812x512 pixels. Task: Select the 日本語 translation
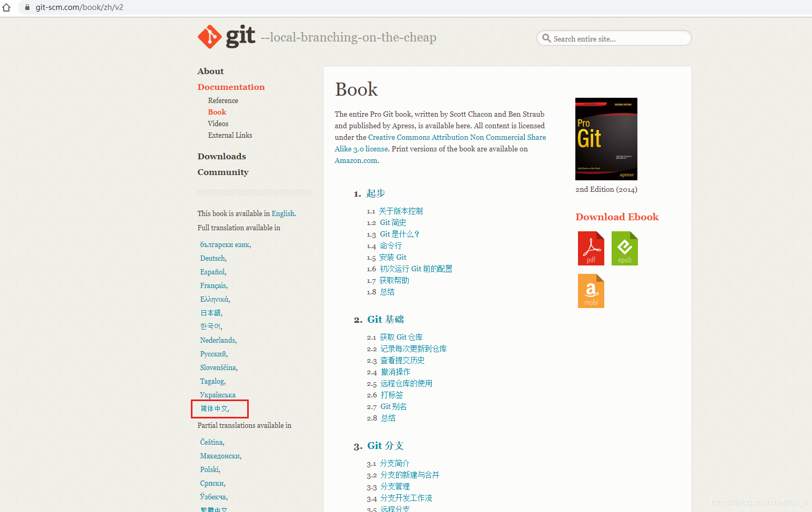click(x=210, y=313)
